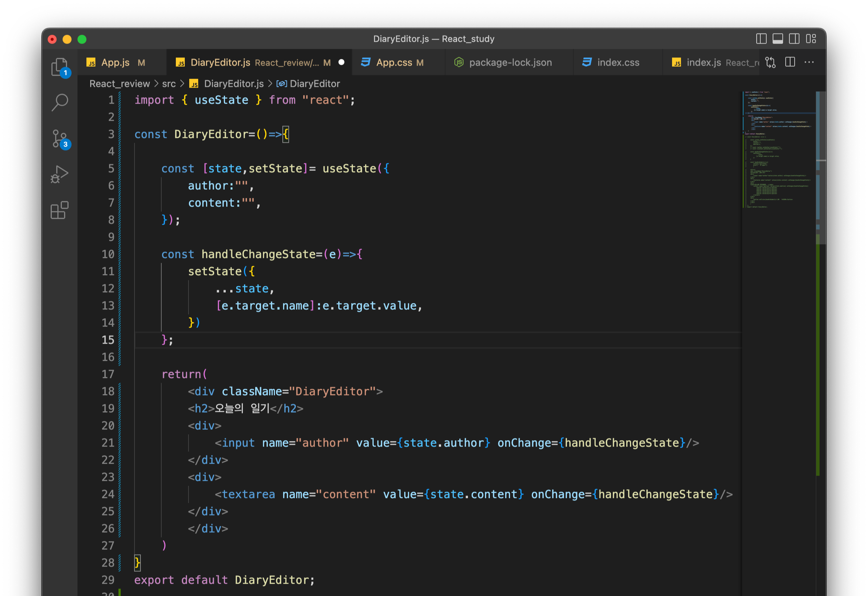
Task: Switch to the package-lock.json tab
Action: click(510, 62)
